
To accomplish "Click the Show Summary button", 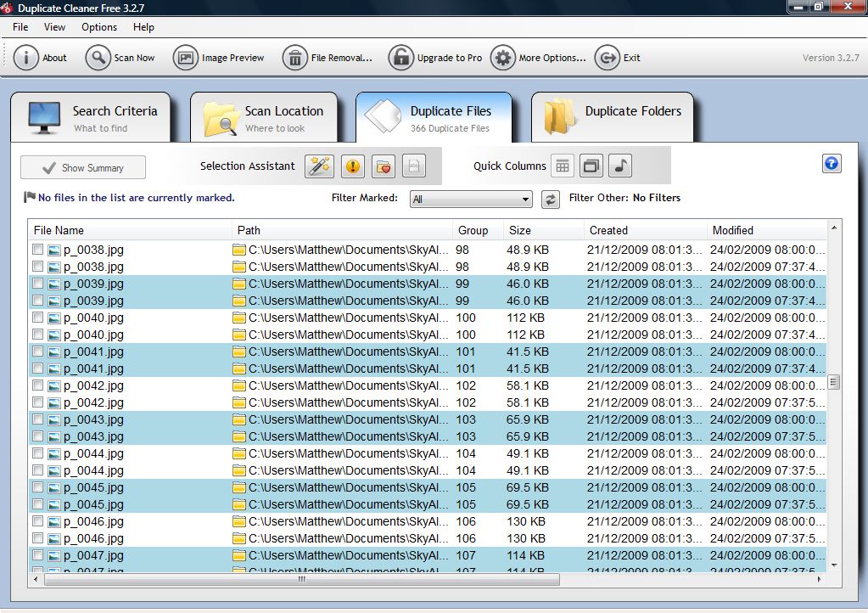I will point(82,167).
